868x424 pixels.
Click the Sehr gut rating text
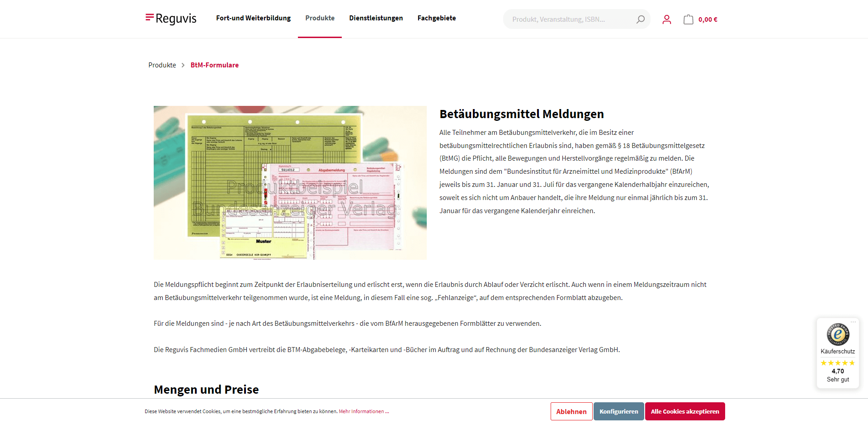838,380
